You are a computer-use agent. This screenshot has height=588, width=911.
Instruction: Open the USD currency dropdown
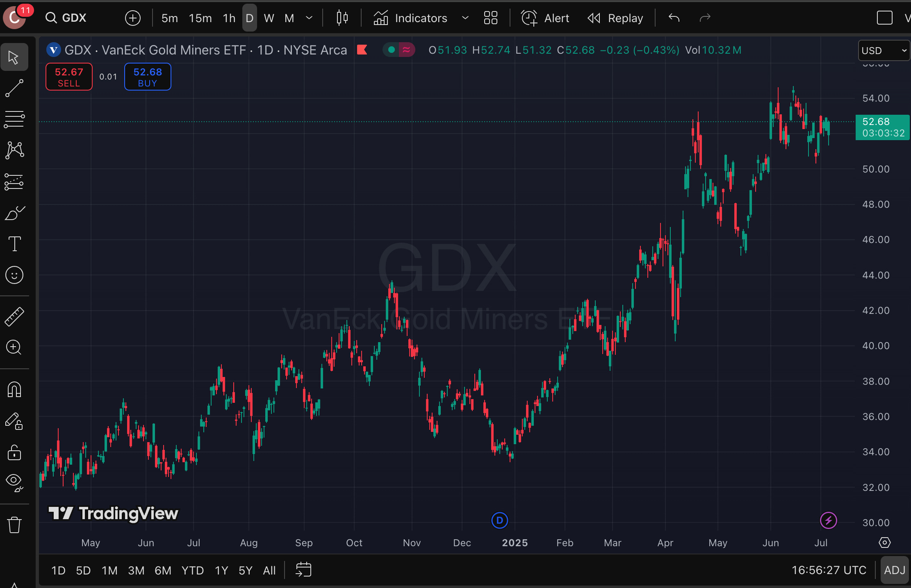coord(883,50)
